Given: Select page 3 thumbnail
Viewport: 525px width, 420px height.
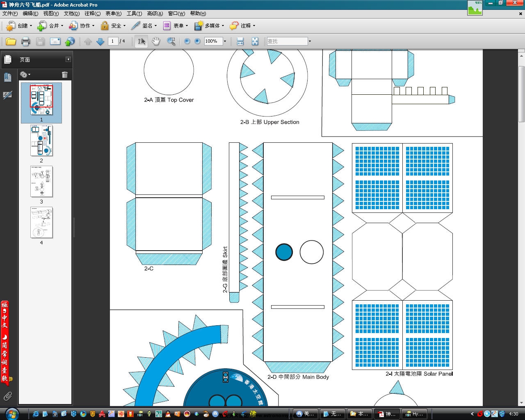Looking at the screenshot, I should click(41, 181).
